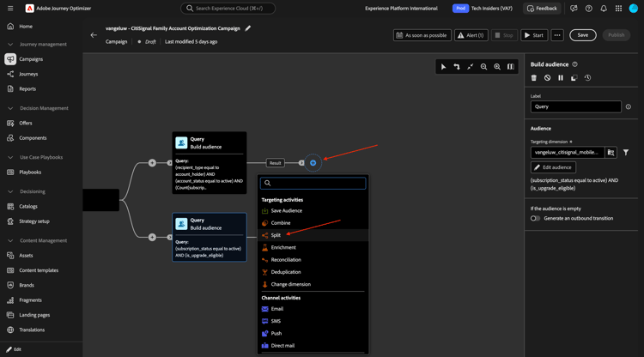Select Combine activity
Viewport: 644px width, 357px height.
[313, 223]
